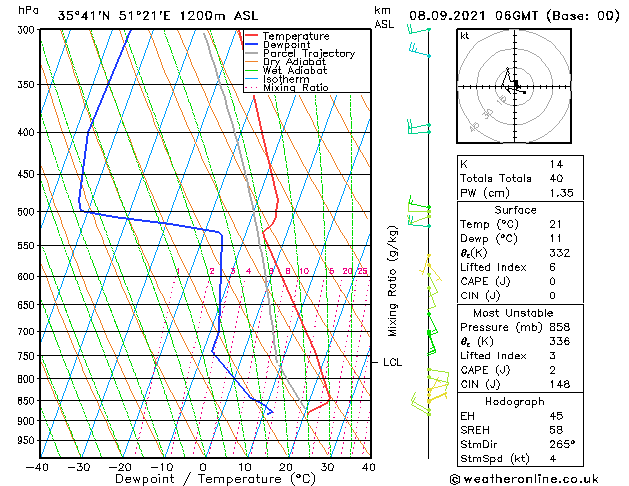Click the 40 temperature axis tick label

[369, 467]
